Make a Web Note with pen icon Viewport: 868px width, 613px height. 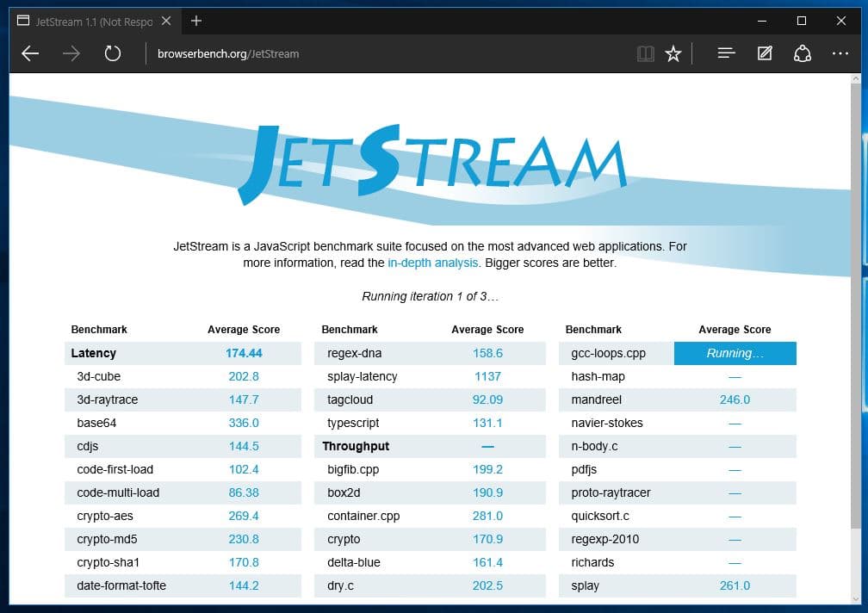(x=765, y=53)
